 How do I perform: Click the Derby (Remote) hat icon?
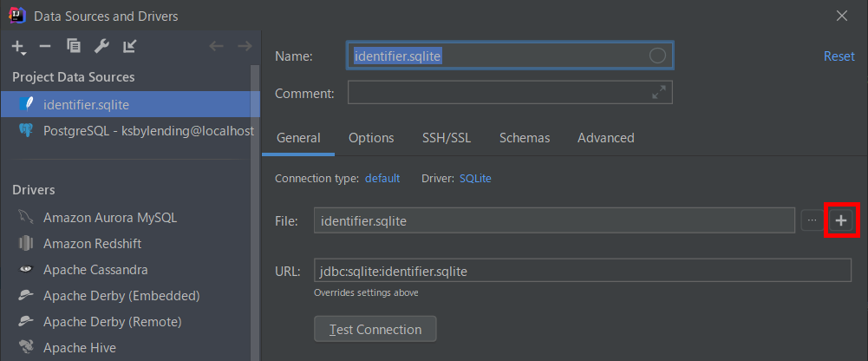(25, 321)
